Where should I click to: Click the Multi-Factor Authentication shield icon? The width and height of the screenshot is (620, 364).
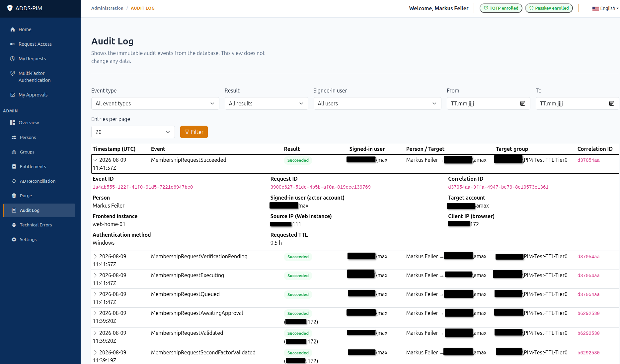(x=13, y=73)
